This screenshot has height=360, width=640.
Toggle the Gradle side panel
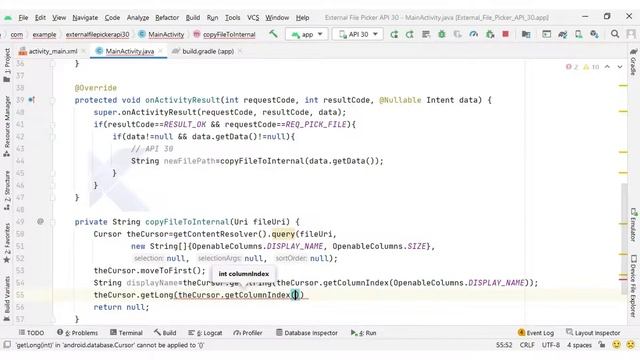[x=633, y=62]
